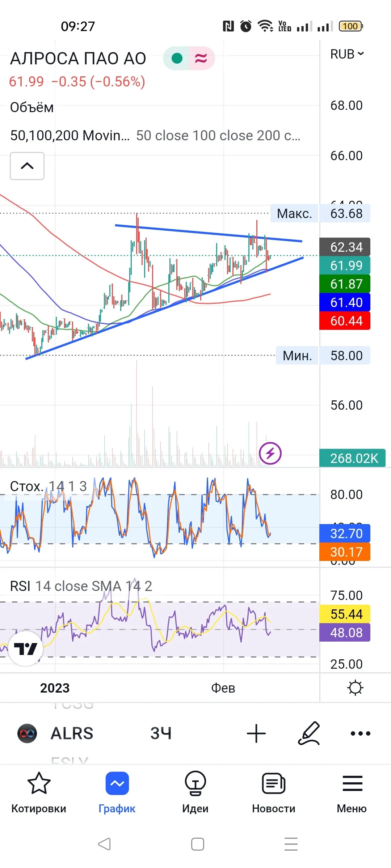This screenshot has height=868, width=391.
Task: Tap the green 61.87 moving average label
Action: point(345,284)
